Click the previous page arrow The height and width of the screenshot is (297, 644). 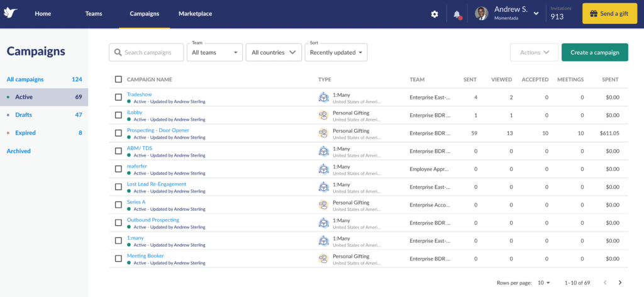coord(605,283)
